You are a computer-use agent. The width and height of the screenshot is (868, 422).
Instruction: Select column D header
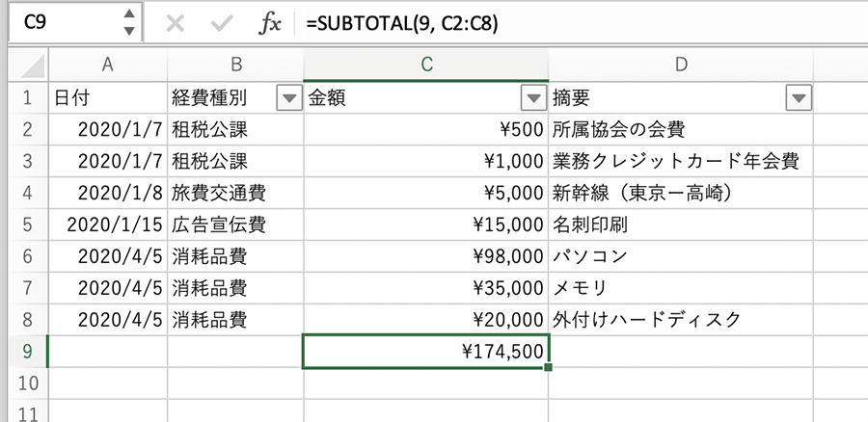click(681, 66)
